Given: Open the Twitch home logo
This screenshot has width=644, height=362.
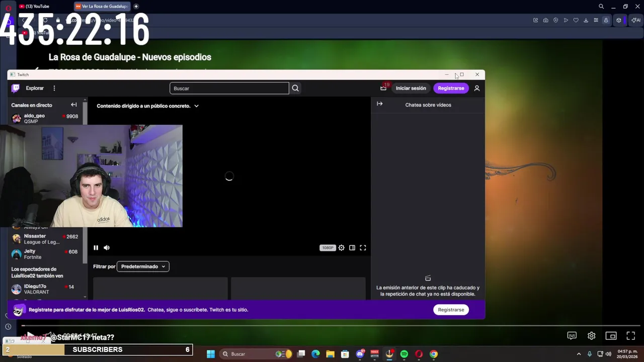Looking at the screenshot, I should click(x=16, y=88).
